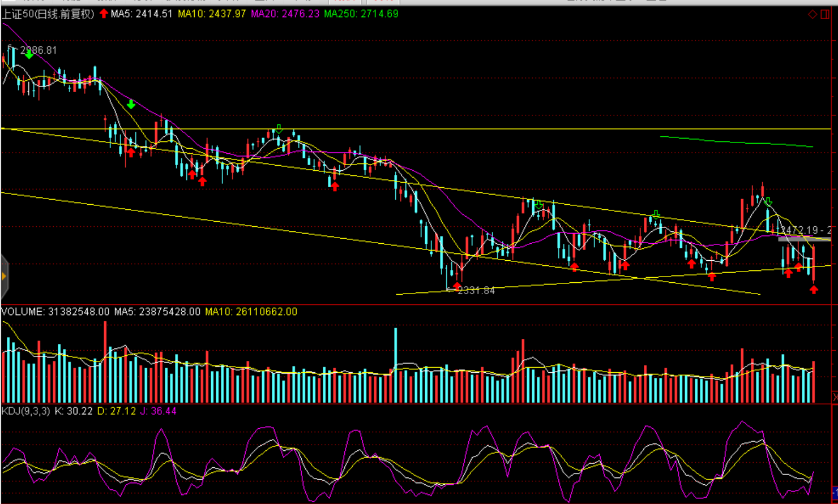
Task: Click the solid green sell arrow near 2986.81
Action: [29, 54]
